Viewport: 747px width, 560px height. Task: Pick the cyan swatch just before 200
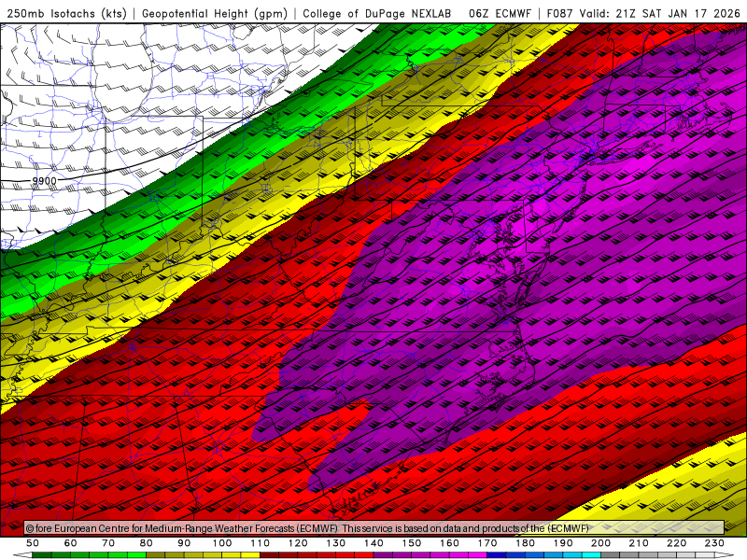tap(592, 555)
